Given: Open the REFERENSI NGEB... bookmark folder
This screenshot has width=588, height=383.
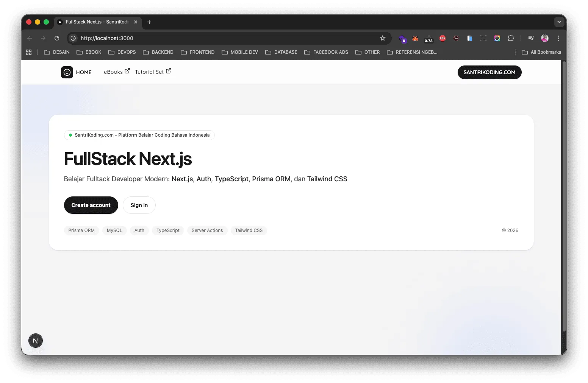Looking at the screenshot, I should [412, 52].
